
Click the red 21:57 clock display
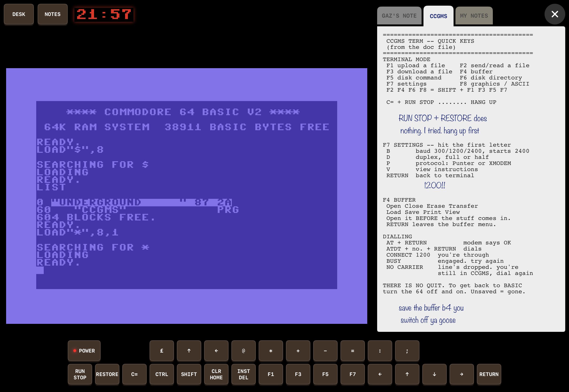(104, 15)
